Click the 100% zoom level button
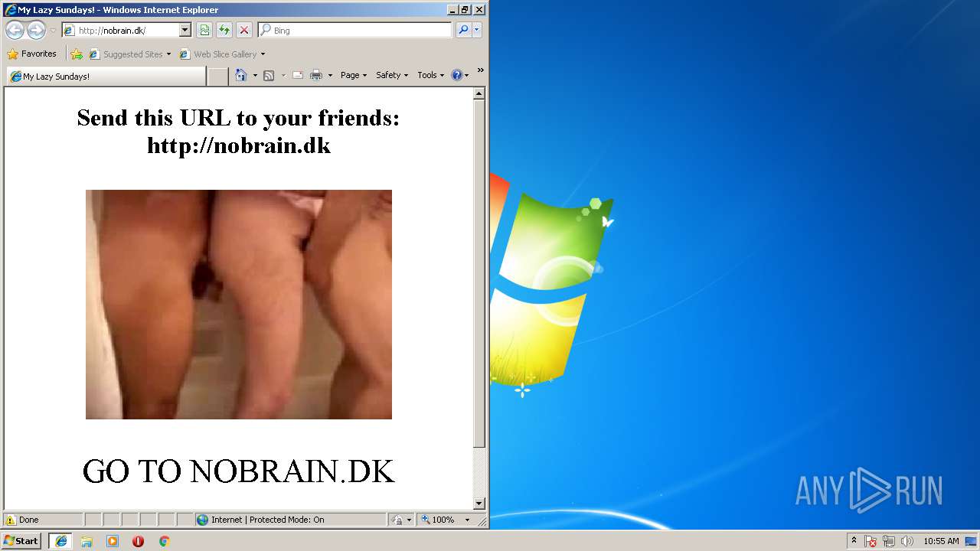This screenshot has height=551, width=980. point(438,520)
